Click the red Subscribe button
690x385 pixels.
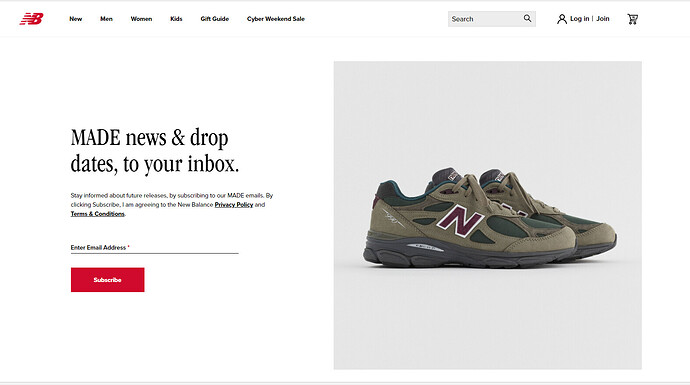(107, 280)
